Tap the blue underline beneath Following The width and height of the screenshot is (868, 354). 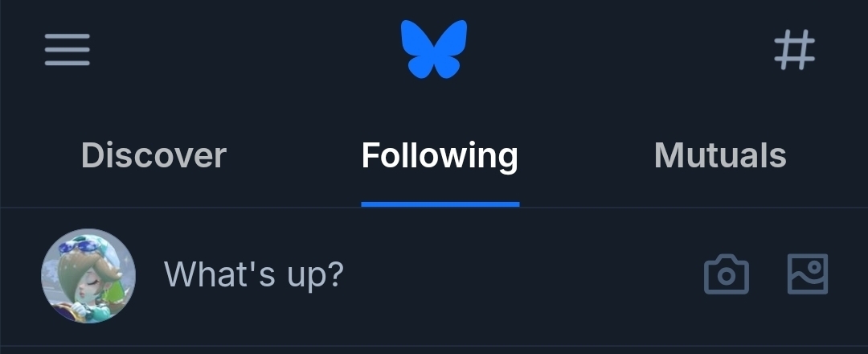tap(440, 204)
